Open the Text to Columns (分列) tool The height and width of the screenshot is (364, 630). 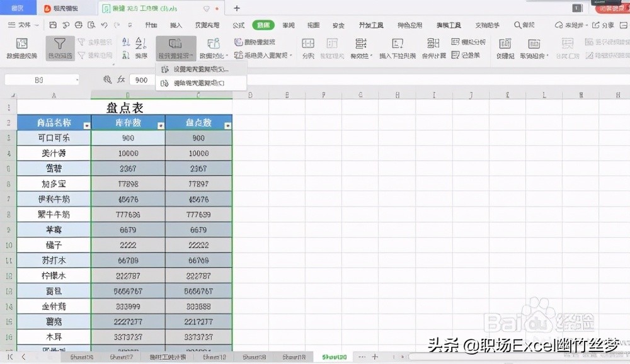click(307, 49)
